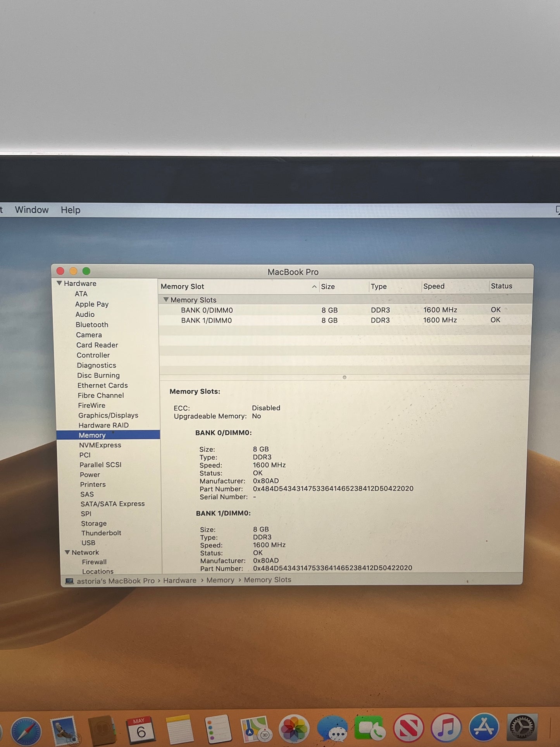Click Hardware in the bottom path bar
560x747 pixels.
click(179, 580)
